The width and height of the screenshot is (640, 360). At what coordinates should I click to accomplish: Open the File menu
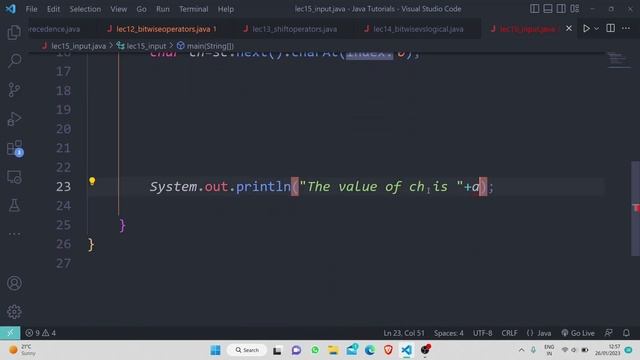click(31, 9)
